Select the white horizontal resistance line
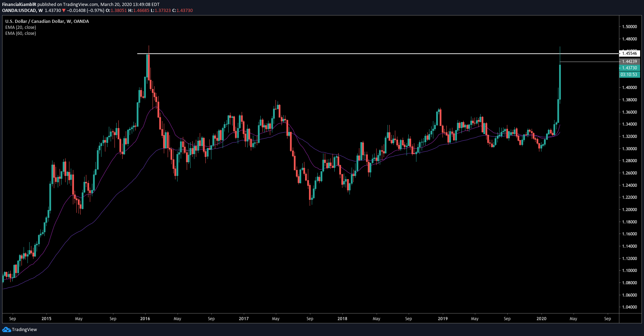This screenshot has height=336, width=644. click(x=378, y=53)
